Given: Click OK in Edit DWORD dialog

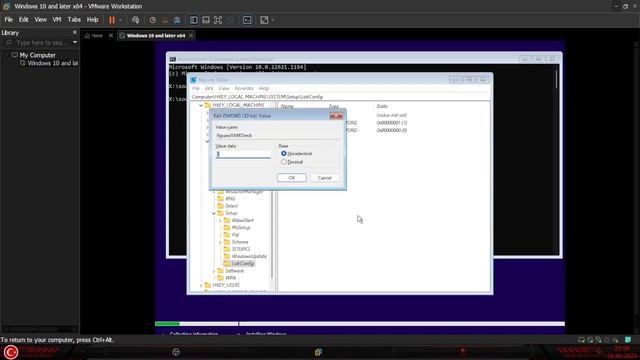Looking at the screenshot, I should click(x=291, y=178).
